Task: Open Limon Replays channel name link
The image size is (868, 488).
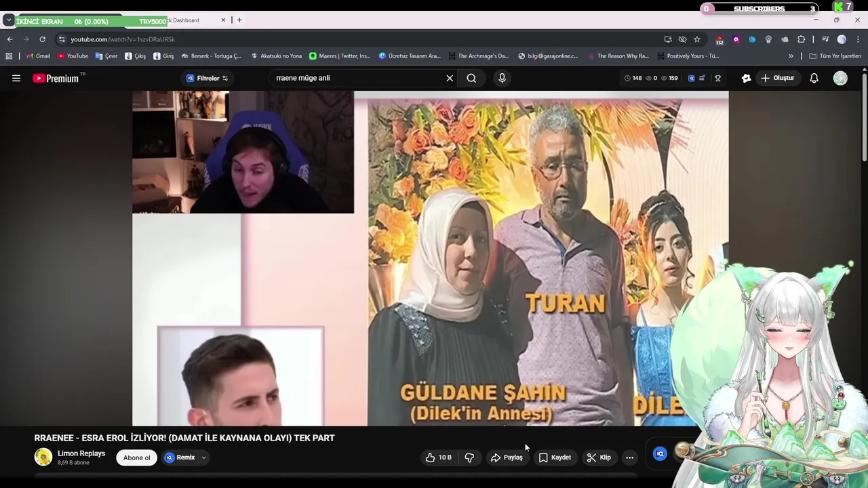Action: 81,453
